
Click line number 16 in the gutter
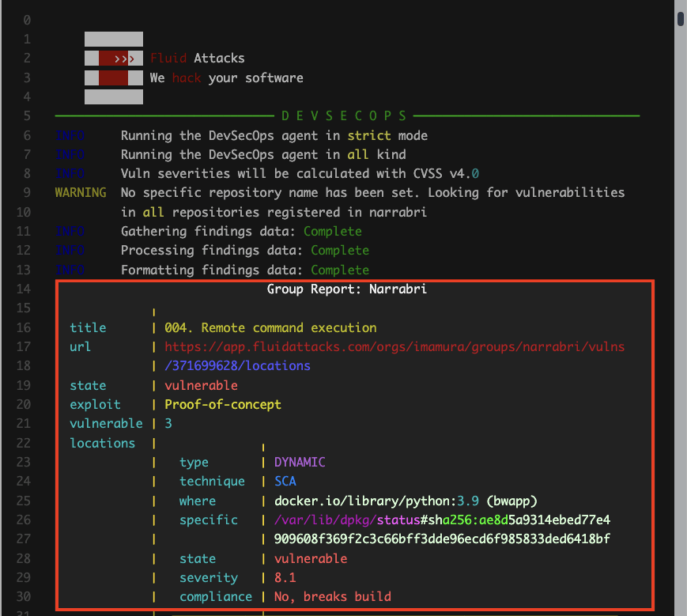coord(24,327)
